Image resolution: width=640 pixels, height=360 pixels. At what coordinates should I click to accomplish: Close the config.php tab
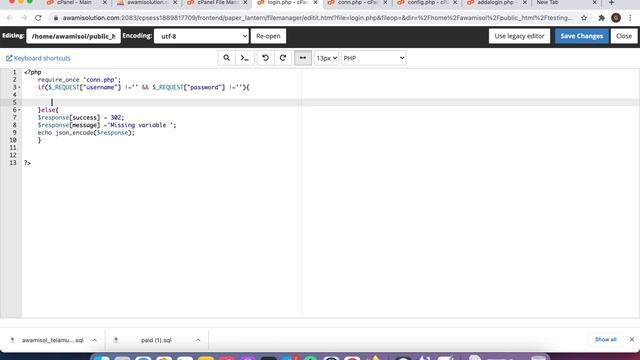(455, 3)
